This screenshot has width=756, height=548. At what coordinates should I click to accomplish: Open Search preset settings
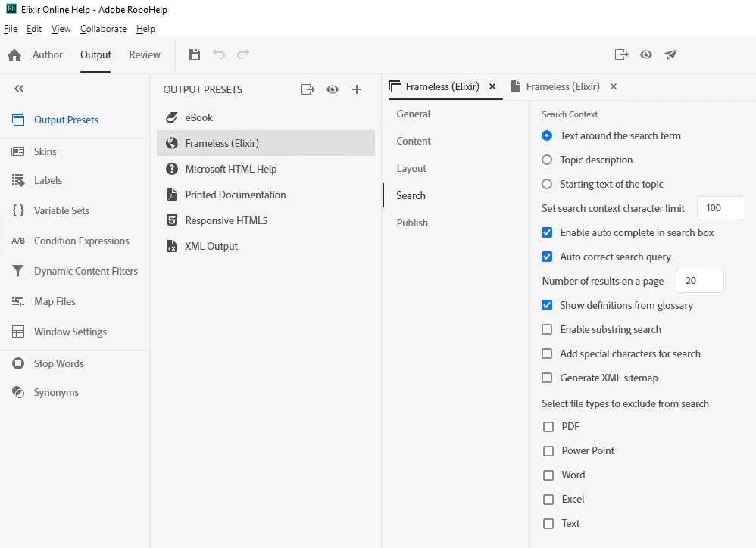(x=411, y=195)
